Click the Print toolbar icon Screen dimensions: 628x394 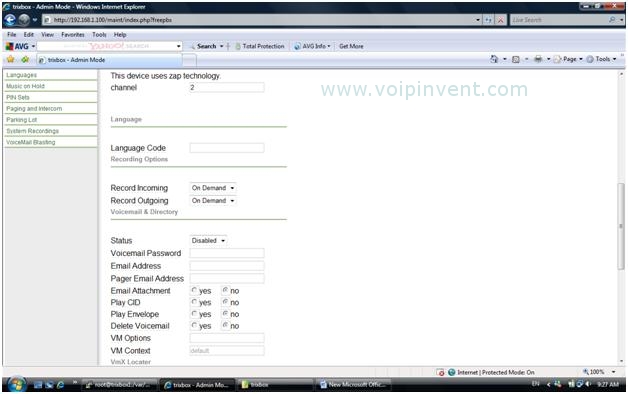538,59
